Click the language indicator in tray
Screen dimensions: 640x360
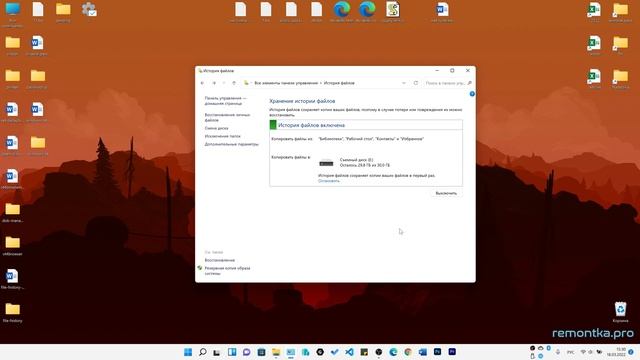[571, 352]
